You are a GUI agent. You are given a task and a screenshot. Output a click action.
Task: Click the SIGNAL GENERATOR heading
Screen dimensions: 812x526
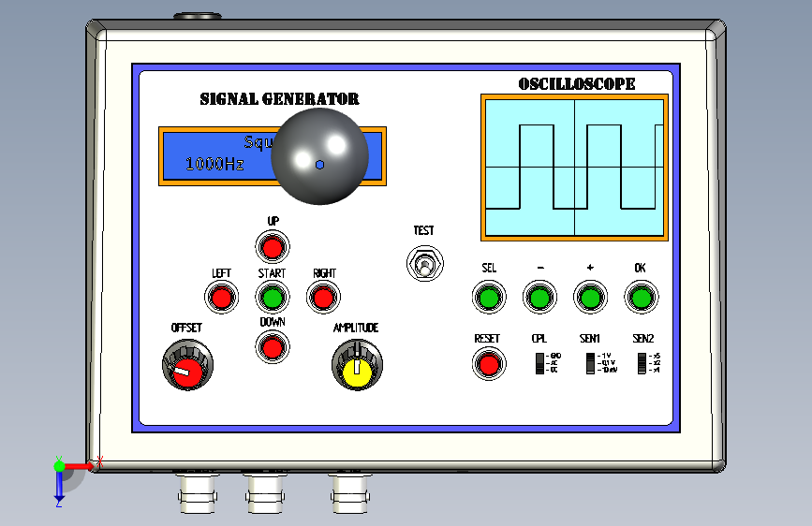click(280, 99)
